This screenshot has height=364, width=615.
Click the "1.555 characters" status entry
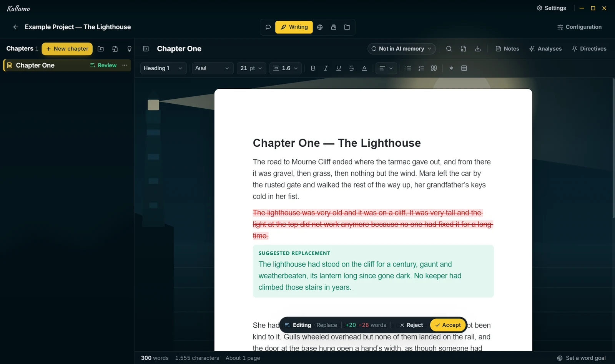(197, 358)
